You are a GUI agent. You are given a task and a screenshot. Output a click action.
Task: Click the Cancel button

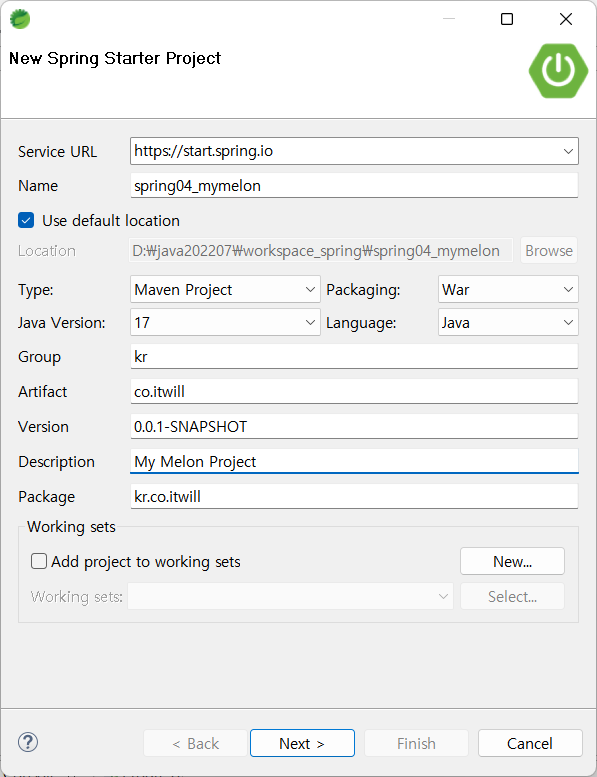tap(530, 743)
